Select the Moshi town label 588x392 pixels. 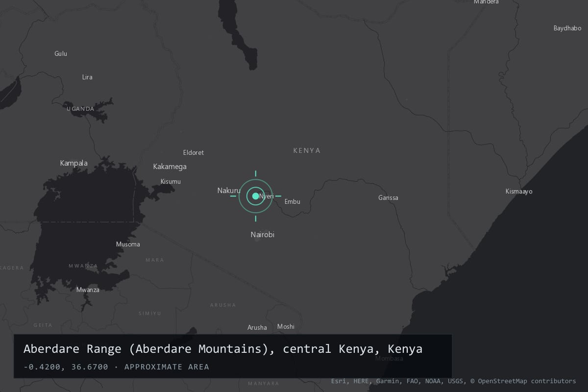click(286, 326)
